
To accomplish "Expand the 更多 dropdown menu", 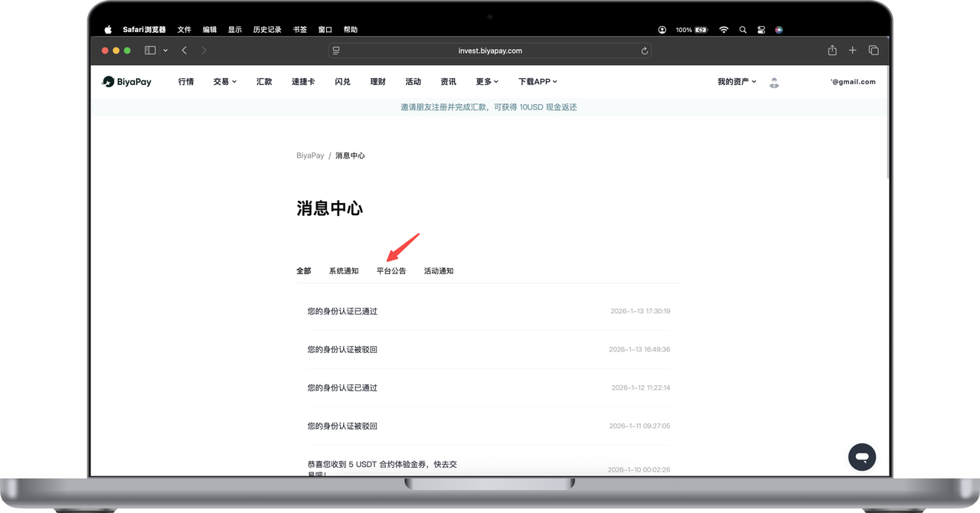I will (x=487, y=82).
